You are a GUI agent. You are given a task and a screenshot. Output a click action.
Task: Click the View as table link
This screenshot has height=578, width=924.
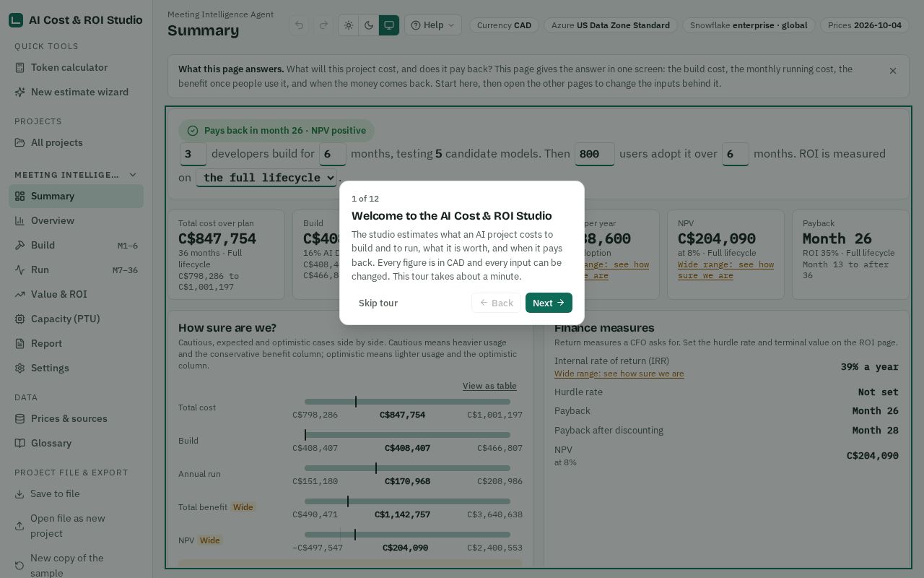click(489, 386)
